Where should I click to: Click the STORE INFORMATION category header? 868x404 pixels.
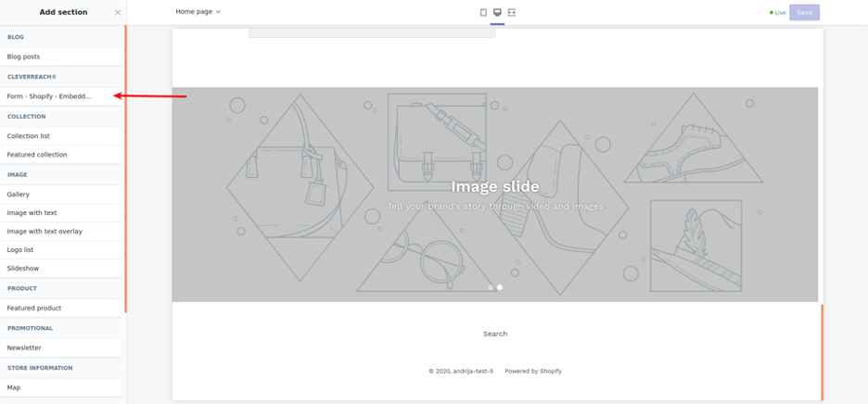40,368
